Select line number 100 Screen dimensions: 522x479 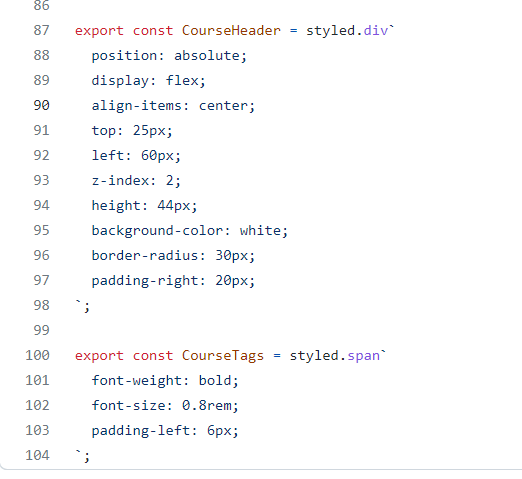pos(38,355)
